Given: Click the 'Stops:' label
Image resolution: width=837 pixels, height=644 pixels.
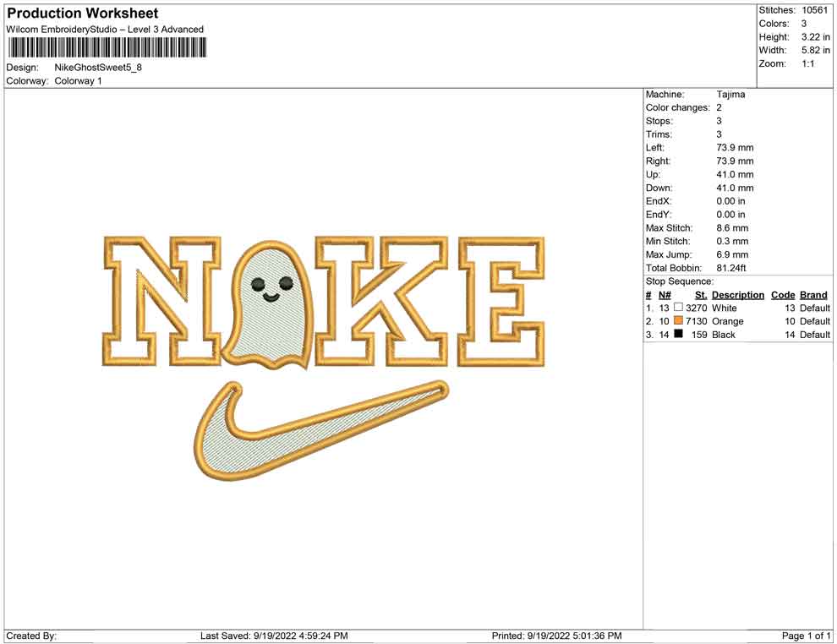Looking at the screenshot, I should click(659, 121).
